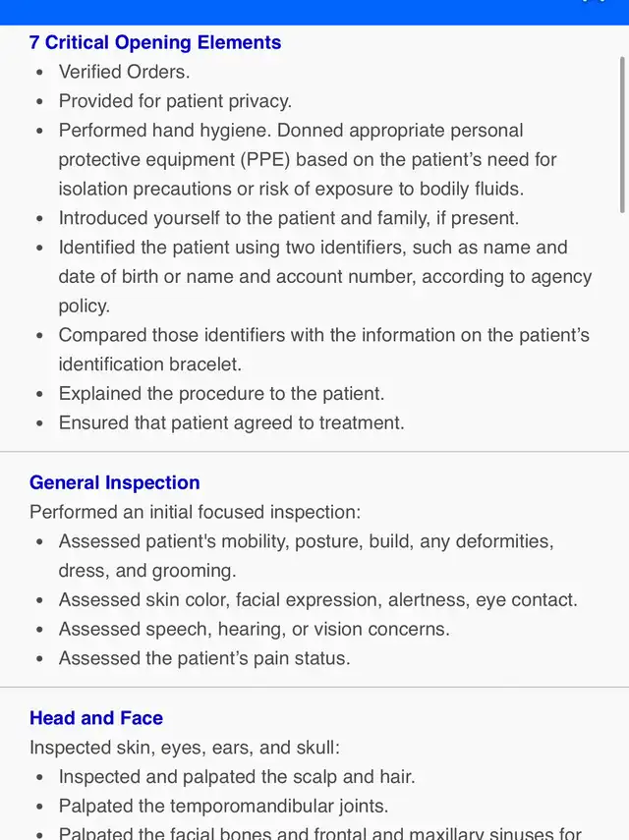Select the "Provided for patient privacy." item
The width and height of the screenshot is (629, 840).
[175, 101]
